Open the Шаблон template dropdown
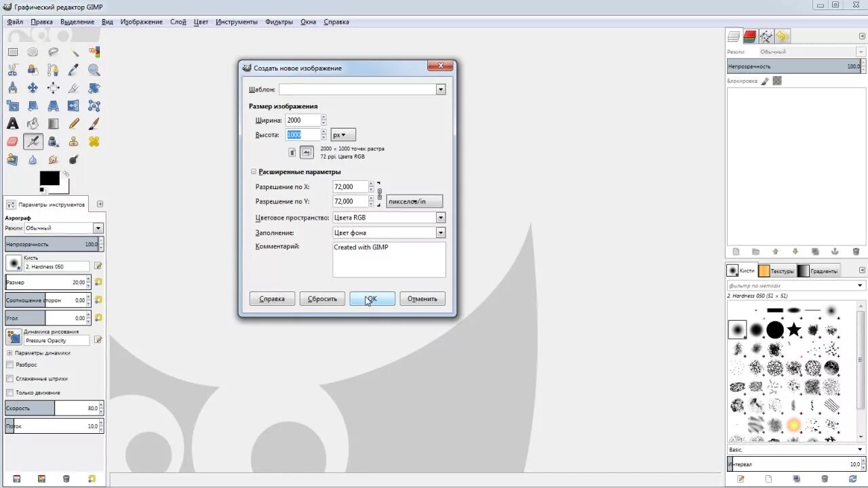868x488 pixels. click(362, 89)
